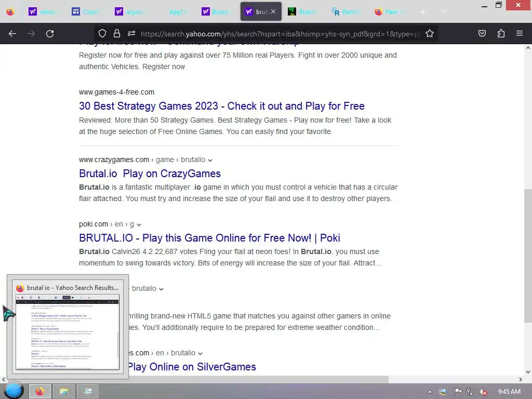Open the Extensions puzzle icon
The width and height of the screenshot is (532, 399).
pyautogui.click(x=501, y=34)
